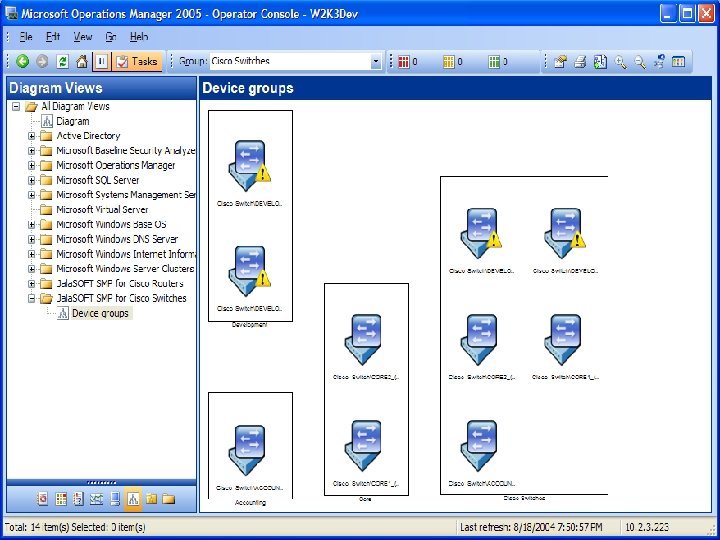Viewport: 720px width, 540px height.
Task: Open the Help menu
Action: (x=139, y=37)
